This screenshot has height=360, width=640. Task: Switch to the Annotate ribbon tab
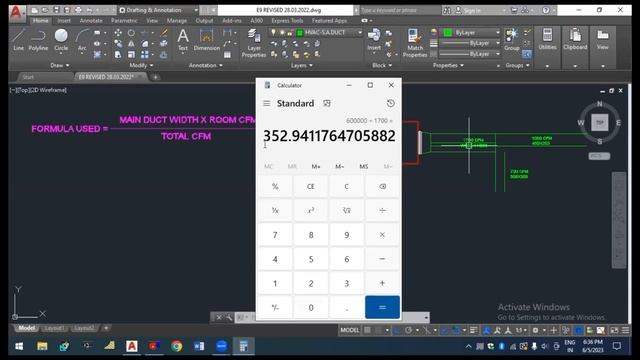tap(91, 20)
